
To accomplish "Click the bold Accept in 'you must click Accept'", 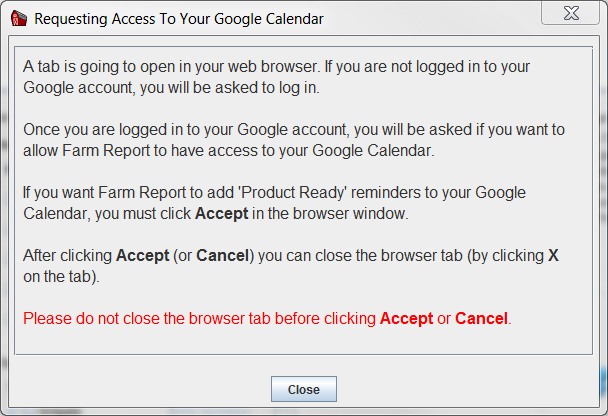I will [221, 214].
